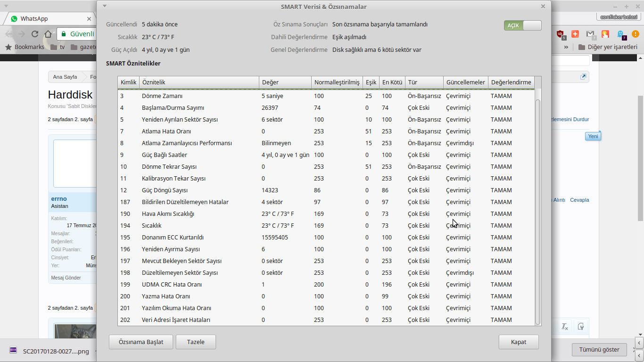Screen dimensions: 644x362
Task: Toggle the SMART AÇIK switch off
Action: tap(522, 25)
